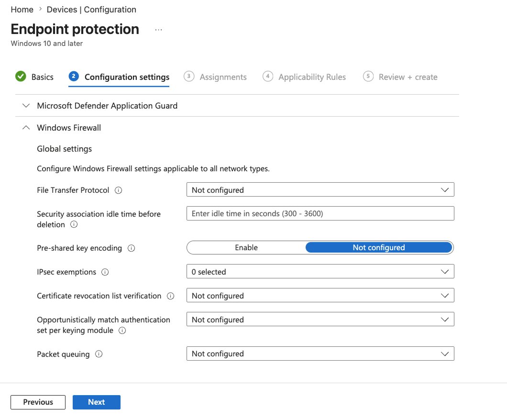Screen dimensions: 507x420
Task: Focus the idle time in seconds field
Action: (x=320, y=213)
